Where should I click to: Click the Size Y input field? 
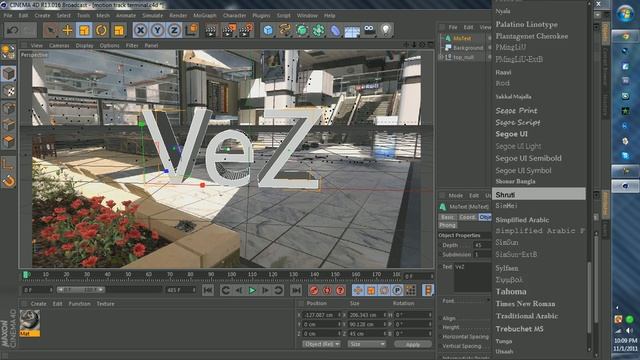[x=367, y=324]
